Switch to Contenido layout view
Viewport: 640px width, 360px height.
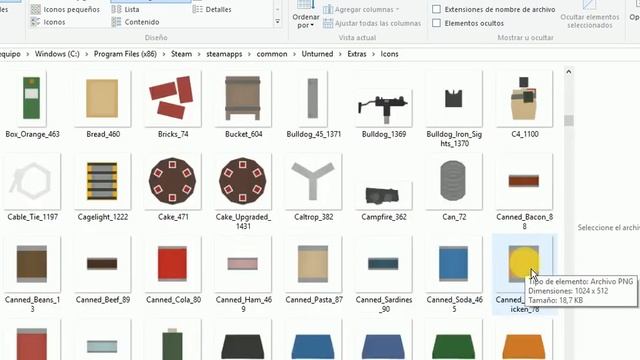tap(135, 22)
